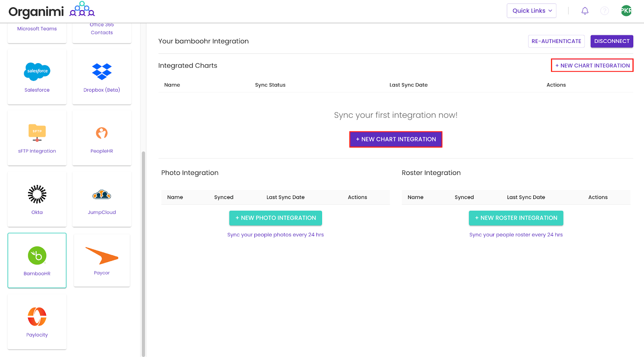Click 'Synced' header in Photo Integration
The height and width of the screenshot is (357, 644).
tap(224, 197)
